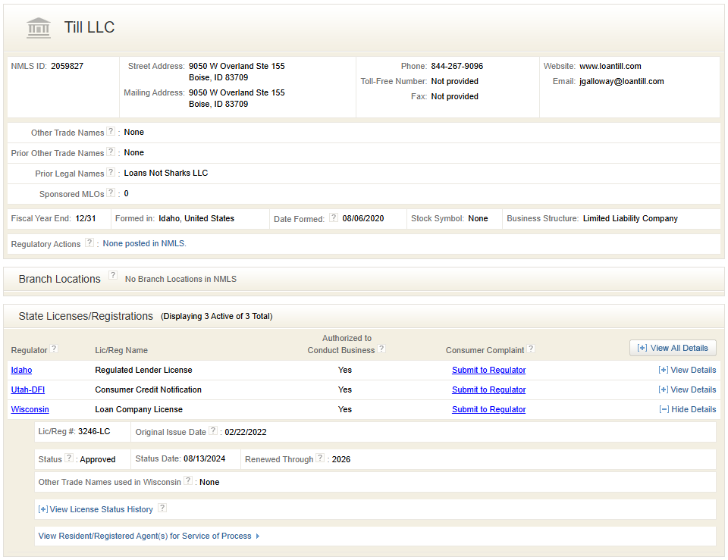Click 'No Branch Locations in NMLS' text
728x560 pixels.
point(180,279)
